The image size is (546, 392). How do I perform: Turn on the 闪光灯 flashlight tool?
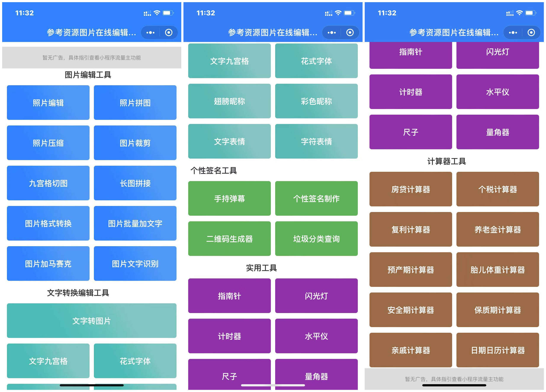[x=316, y=296]
